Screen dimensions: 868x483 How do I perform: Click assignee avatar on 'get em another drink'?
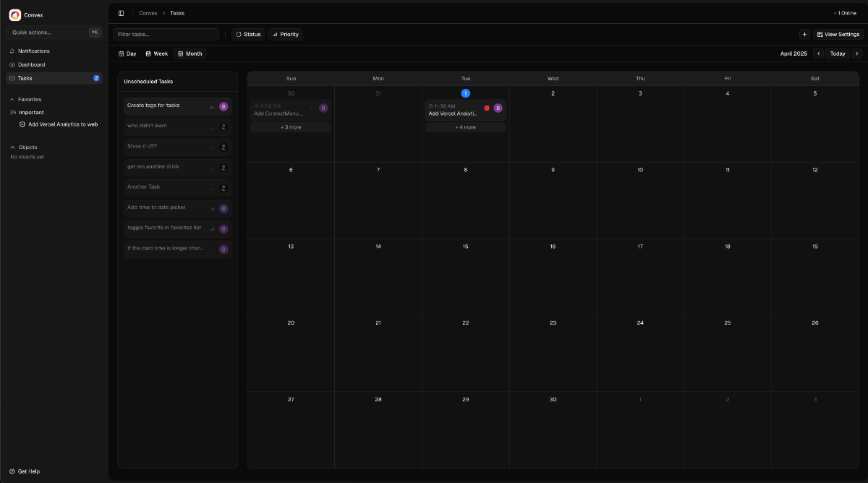coord(224,168)
